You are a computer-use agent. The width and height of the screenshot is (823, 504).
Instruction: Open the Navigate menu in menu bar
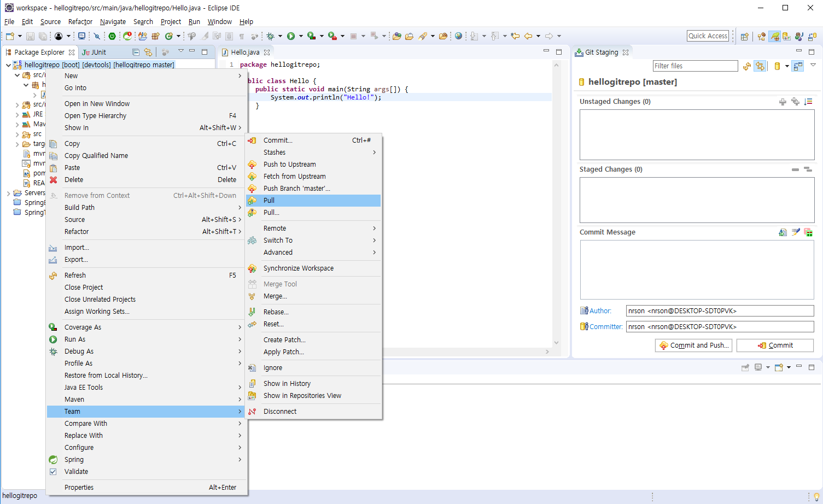(113, 22)
